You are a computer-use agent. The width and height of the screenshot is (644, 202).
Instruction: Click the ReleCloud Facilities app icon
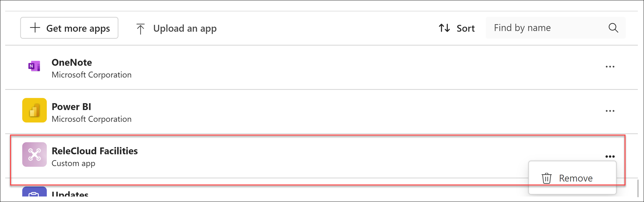click(x=34, y=155)
